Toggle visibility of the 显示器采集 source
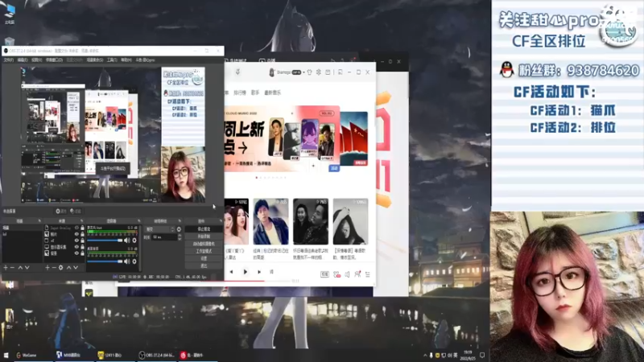Viewport: 644px width, 362px height. click(76, 247)
